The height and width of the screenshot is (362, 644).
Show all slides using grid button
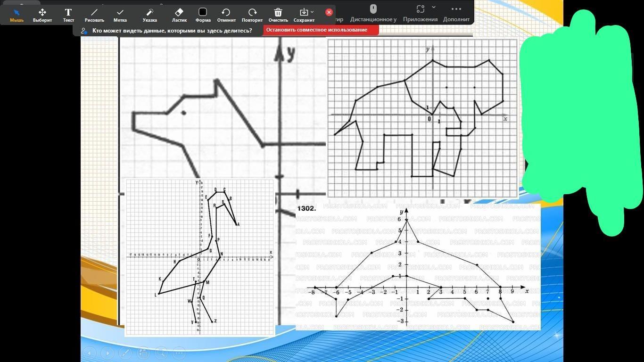coord(143,352)
